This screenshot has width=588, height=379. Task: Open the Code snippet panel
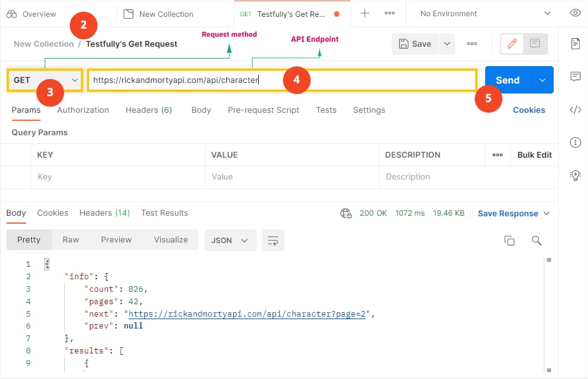(x=575, y=110)
